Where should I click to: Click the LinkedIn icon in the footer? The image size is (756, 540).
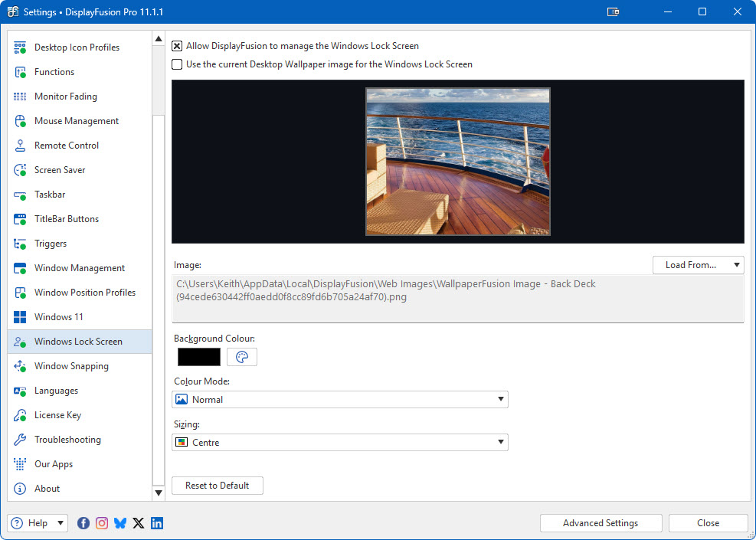tap(157, 523)
